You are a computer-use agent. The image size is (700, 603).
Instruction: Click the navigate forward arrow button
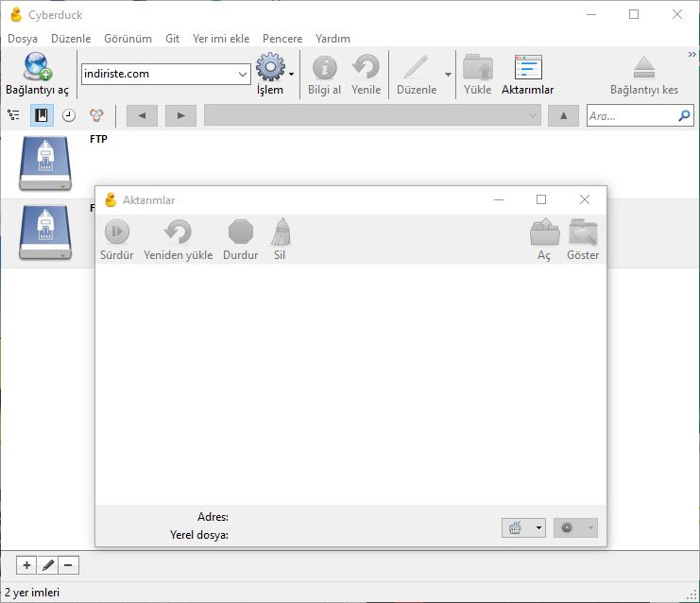180,115
